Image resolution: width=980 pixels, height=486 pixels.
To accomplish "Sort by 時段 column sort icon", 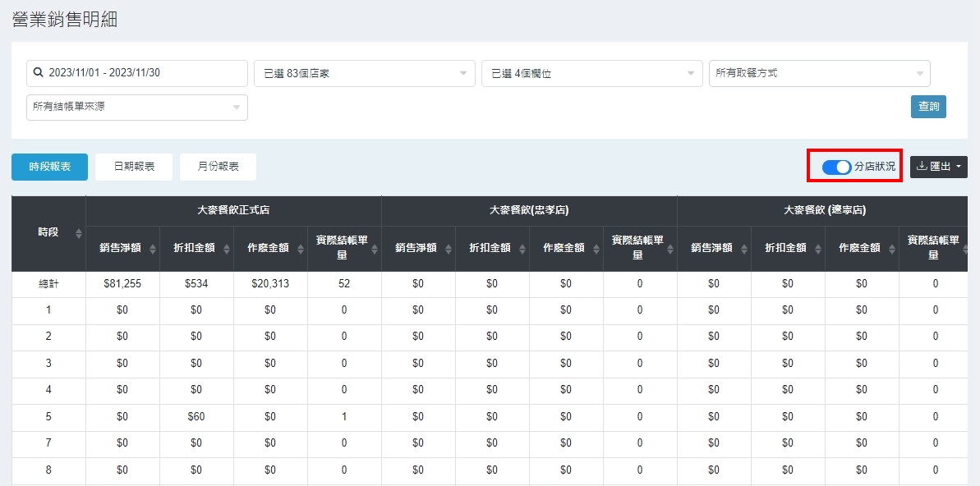I will (79, 233).
